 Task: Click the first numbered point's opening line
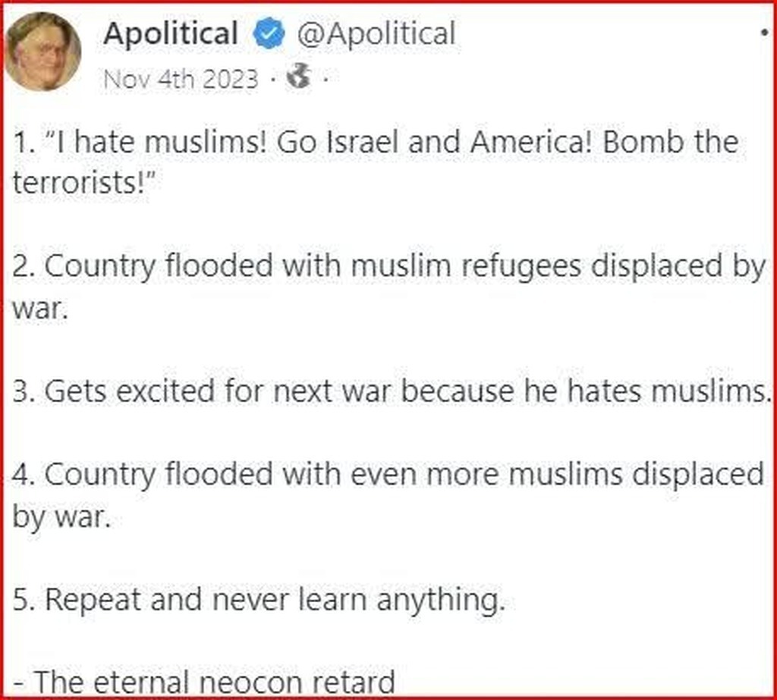tap(376, 143)
